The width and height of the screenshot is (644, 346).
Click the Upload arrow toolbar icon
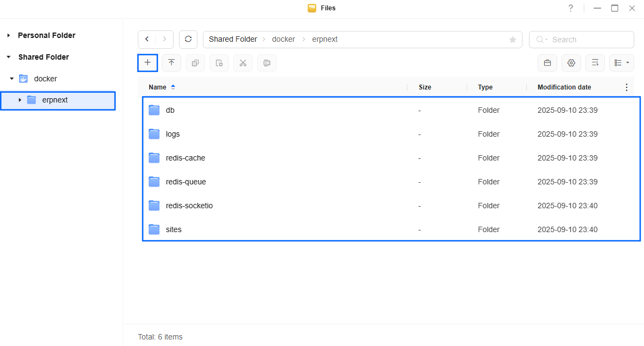[171, 63]
